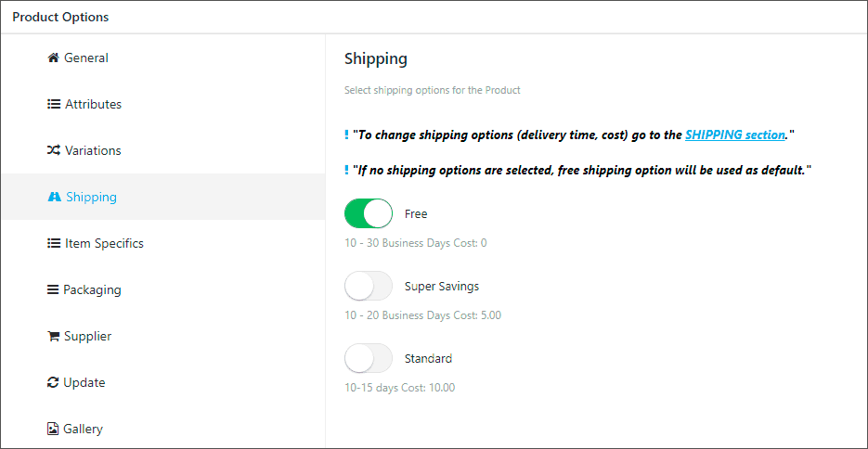The image size is (868, 449).
Task: Click the Super Savings option label
Action: tap(442, 287)
